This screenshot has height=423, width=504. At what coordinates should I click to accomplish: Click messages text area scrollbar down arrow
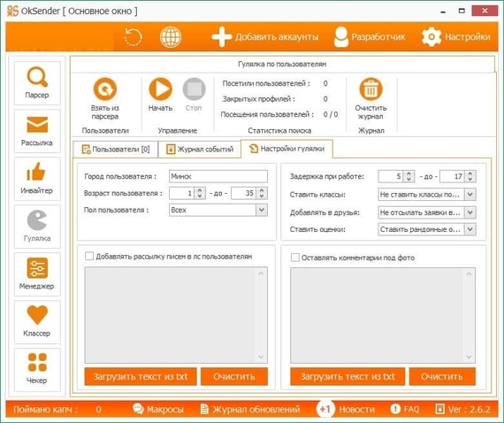coord(261,357)
